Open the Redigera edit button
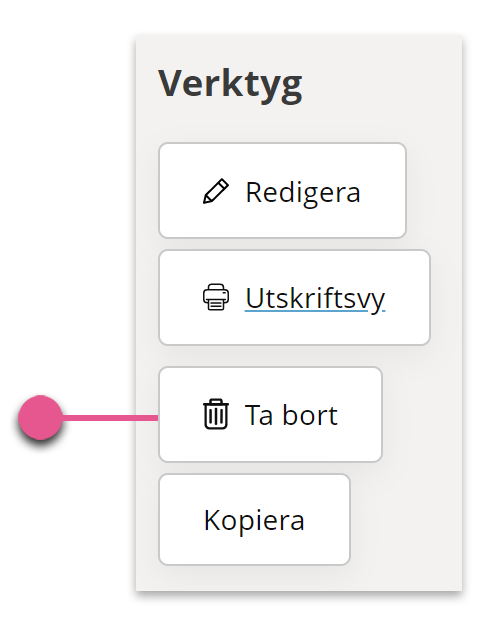The image size is (482, 621). 282,190
